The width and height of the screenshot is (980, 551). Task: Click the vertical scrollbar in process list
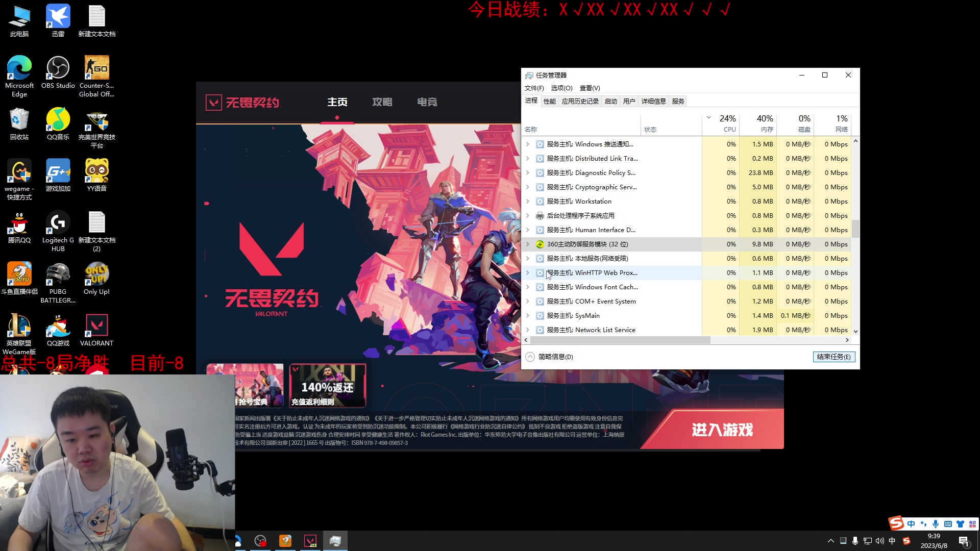tap(855, 229)
